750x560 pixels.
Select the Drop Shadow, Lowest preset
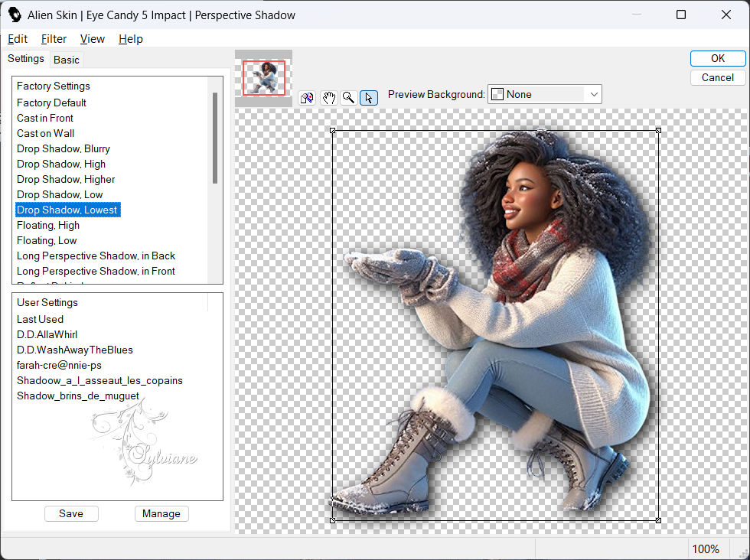click(x=67, y=210)
